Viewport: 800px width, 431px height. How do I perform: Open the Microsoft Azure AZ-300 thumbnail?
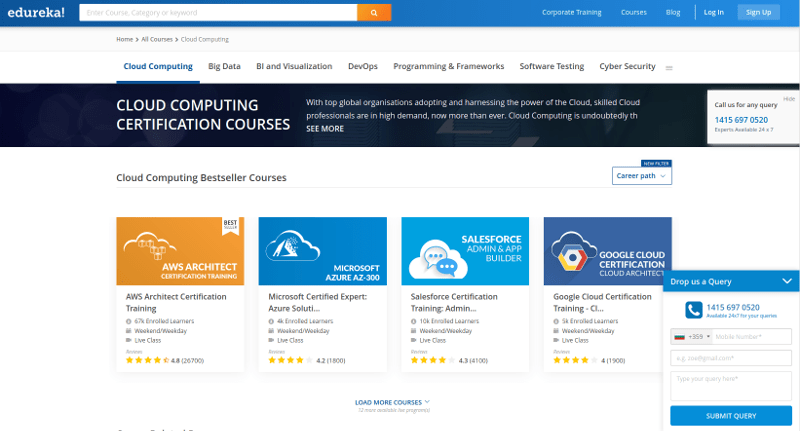coord(322,251)
